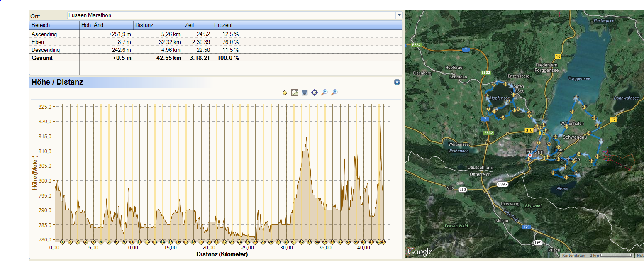Click the Zeit column header
The height and width of the screenshot is (261, 644).
click(198, 25)
